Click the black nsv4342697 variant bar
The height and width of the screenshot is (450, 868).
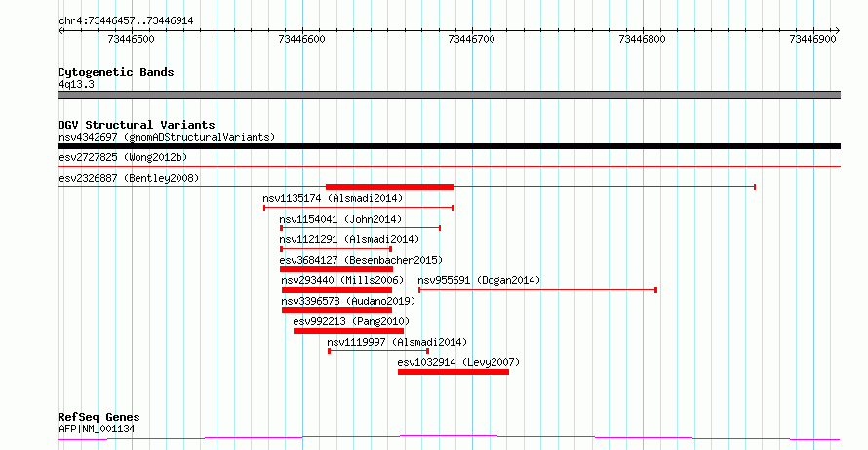pyautogui.click(x=449, y=146)
